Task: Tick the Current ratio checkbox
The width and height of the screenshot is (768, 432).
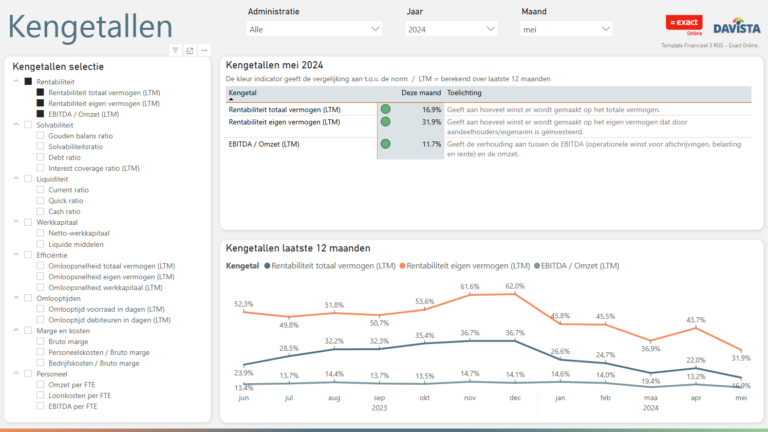Action: pos(40,190)
